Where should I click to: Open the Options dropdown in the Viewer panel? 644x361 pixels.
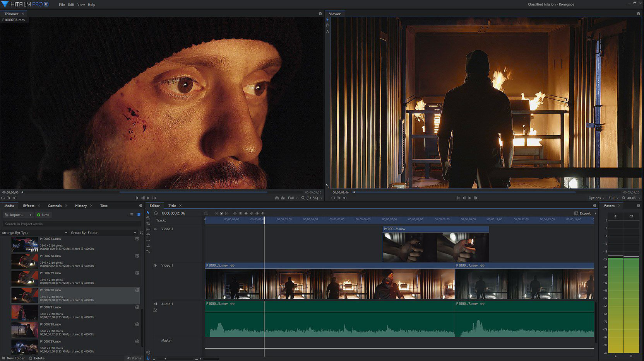pyautogui.click(x=596, y=198)
